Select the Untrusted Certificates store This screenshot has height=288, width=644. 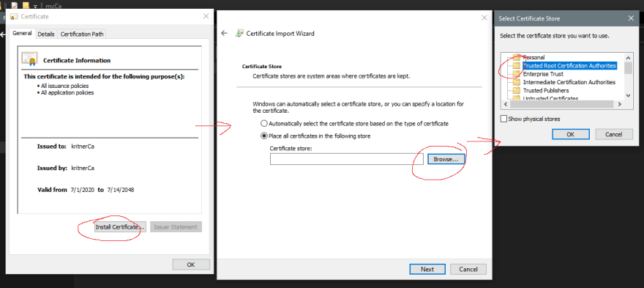[550, 98]
